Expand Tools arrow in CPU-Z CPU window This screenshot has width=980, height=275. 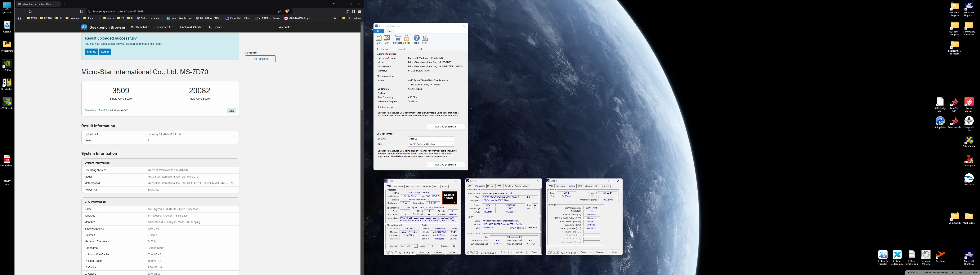click(428, 253)
